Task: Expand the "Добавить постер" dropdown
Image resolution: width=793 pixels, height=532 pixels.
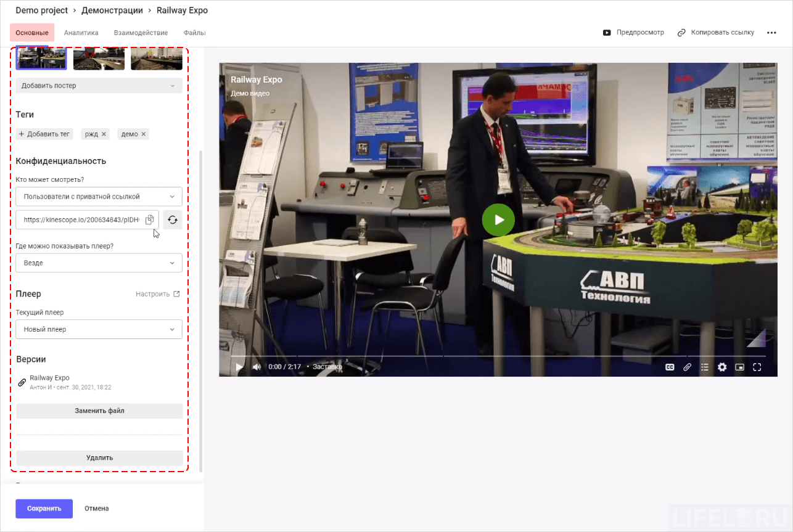Action: [x=99, y=86]
